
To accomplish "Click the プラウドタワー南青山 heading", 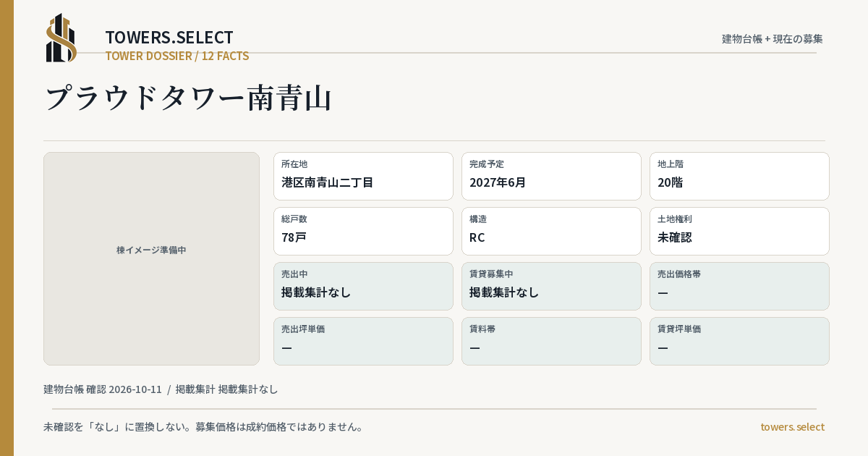I will click(x=189, y=98).
